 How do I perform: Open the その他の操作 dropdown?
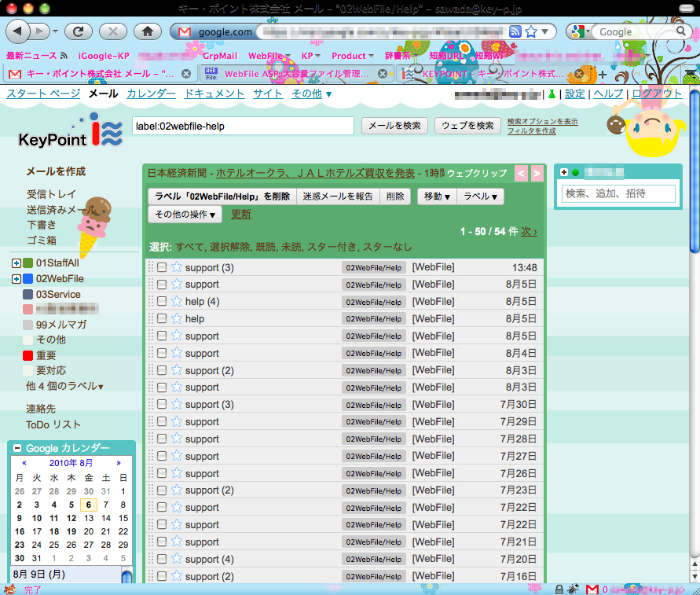coord(185,215)
